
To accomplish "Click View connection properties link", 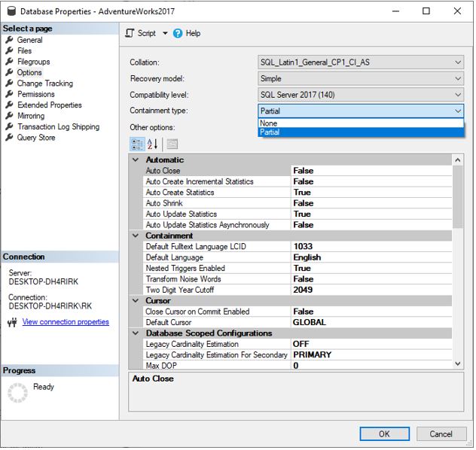I will 66,322.
